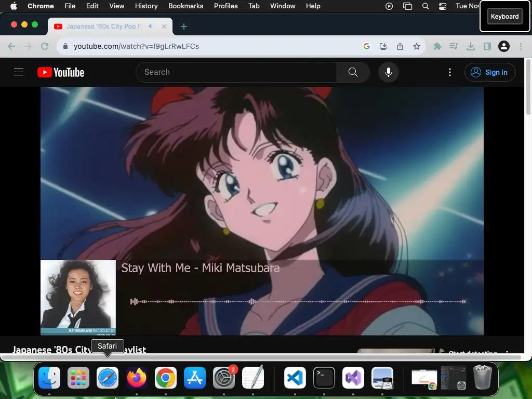Toggle Chrome side panel
Viewport: 532px width, 399px height.
point(487,46)
